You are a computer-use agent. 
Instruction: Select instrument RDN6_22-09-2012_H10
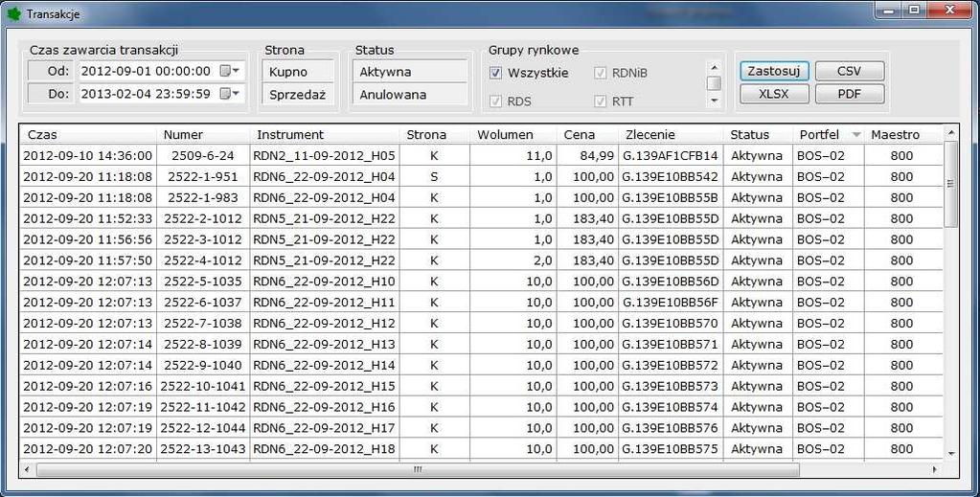pos(325,282)
